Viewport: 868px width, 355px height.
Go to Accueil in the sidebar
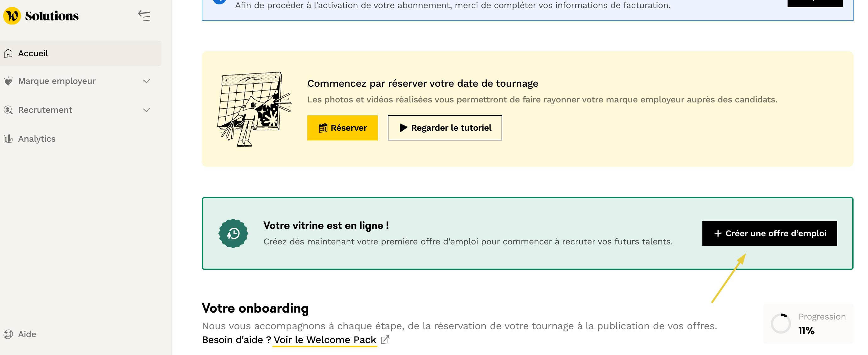tap(33, 53)
